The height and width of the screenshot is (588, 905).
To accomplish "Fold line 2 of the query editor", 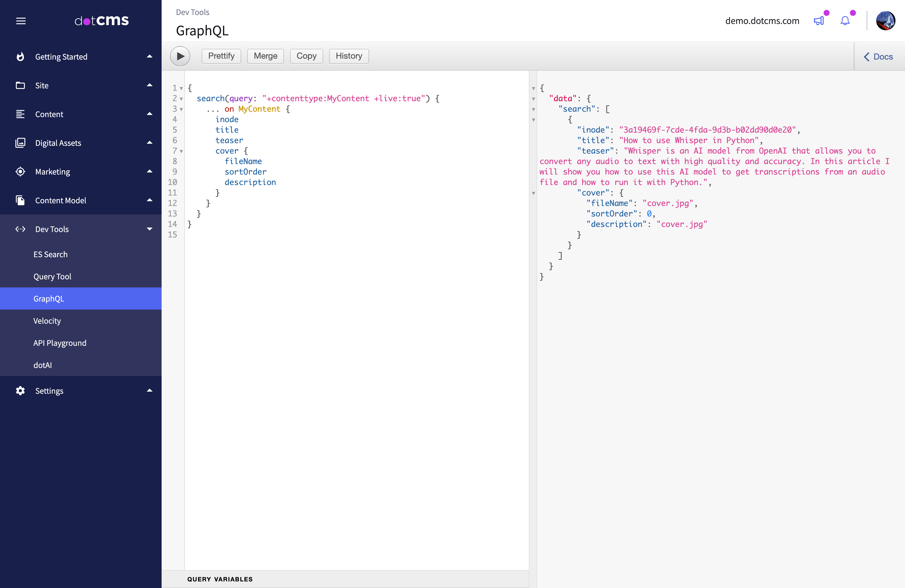I will pyautogui.click(x=181, y=99).
